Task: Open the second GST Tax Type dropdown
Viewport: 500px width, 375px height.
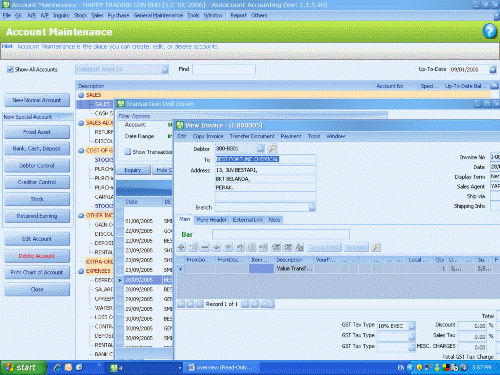Action: point(412,337)
